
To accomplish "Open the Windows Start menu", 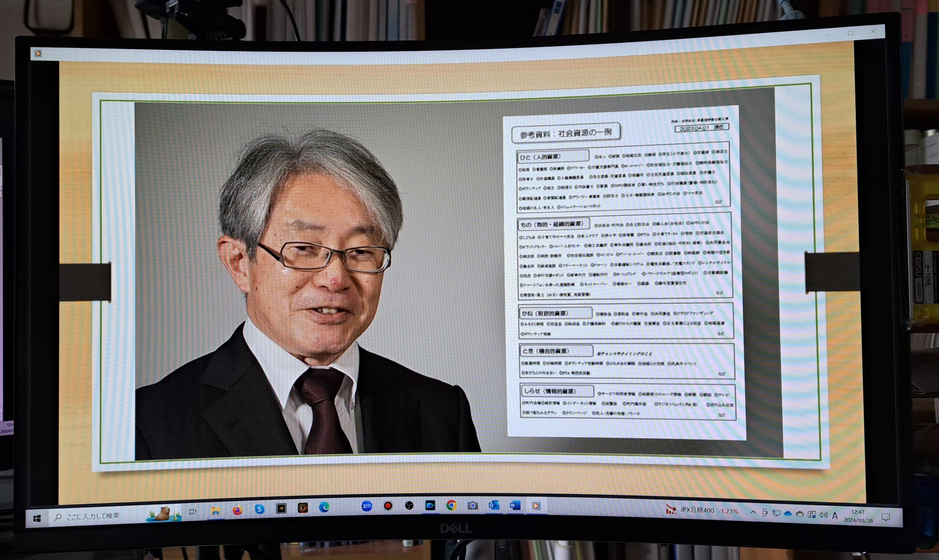I will tap(37, 519).
